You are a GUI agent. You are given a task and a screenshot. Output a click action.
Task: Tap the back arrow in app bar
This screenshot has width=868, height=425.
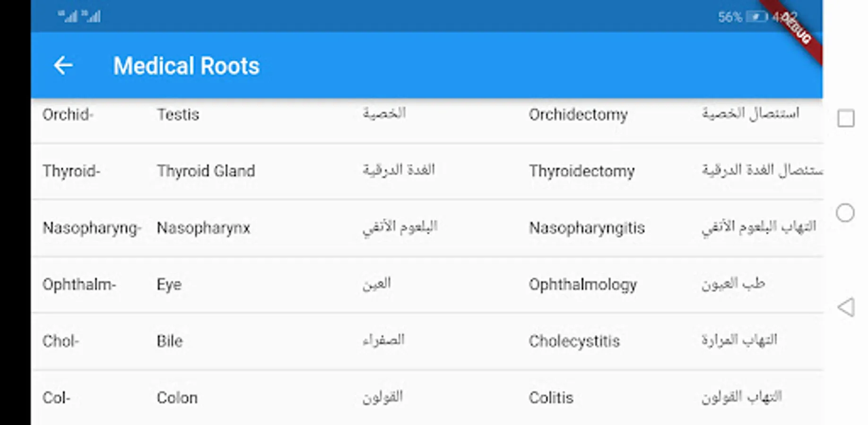pos(63,66)
